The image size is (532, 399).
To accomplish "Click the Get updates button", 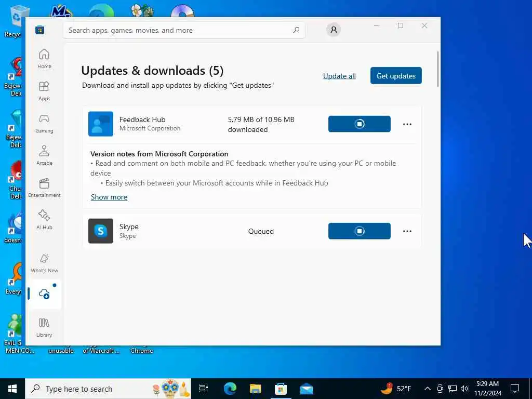I will tap(396, 76).
